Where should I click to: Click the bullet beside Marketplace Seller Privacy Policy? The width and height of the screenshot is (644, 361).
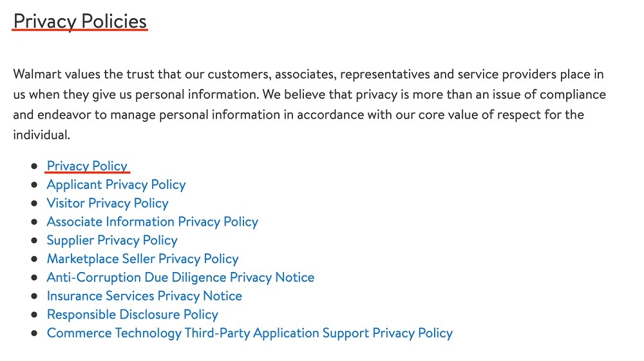coord(35,259)
